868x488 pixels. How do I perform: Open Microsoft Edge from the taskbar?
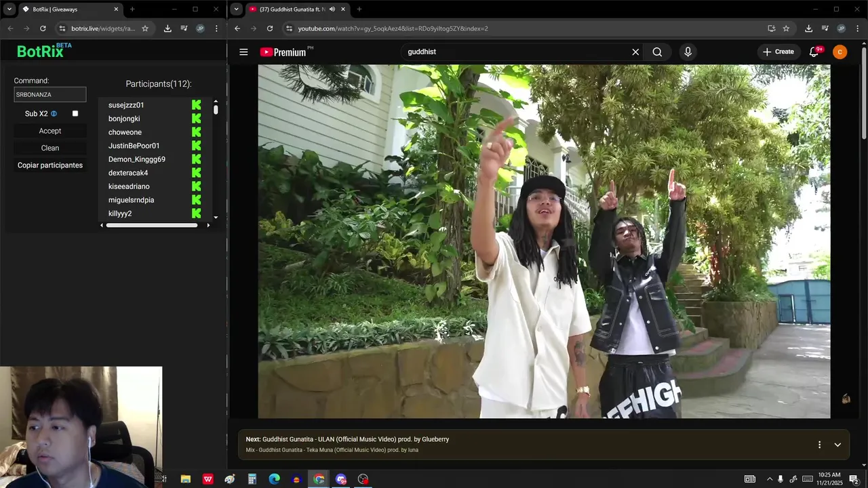click(x=274, y=479)
